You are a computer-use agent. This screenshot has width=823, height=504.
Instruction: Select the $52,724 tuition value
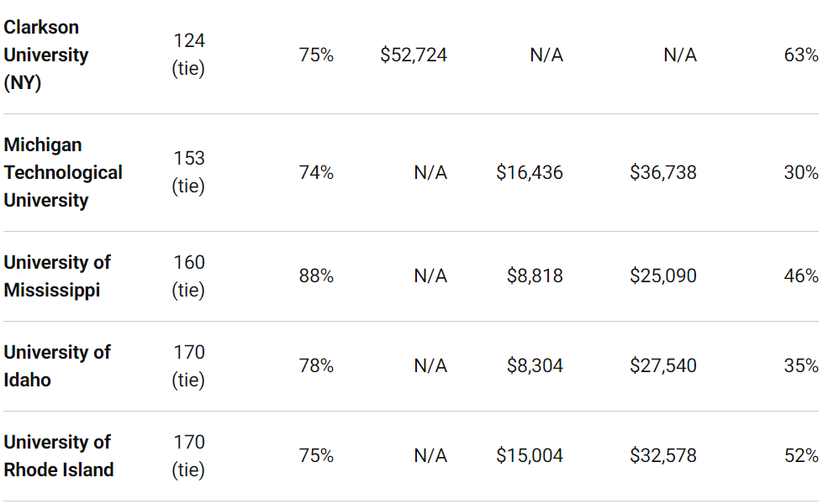pyautogui.click(x=414, y=55)
